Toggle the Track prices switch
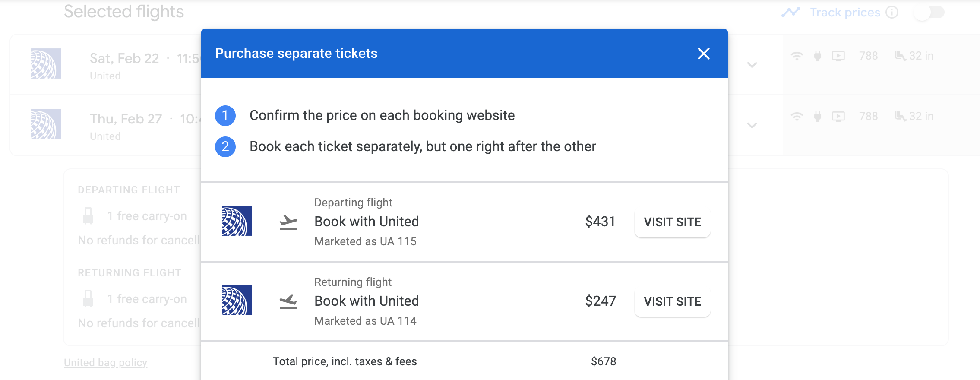Image resolution: width=980 pixels, height=380 pixels. (929, 12)
